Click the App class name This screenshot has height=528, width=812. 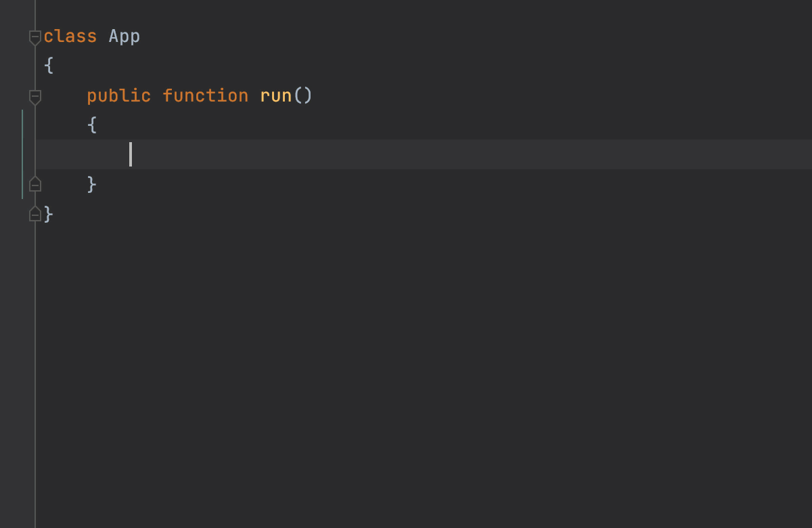click(125, 37)
